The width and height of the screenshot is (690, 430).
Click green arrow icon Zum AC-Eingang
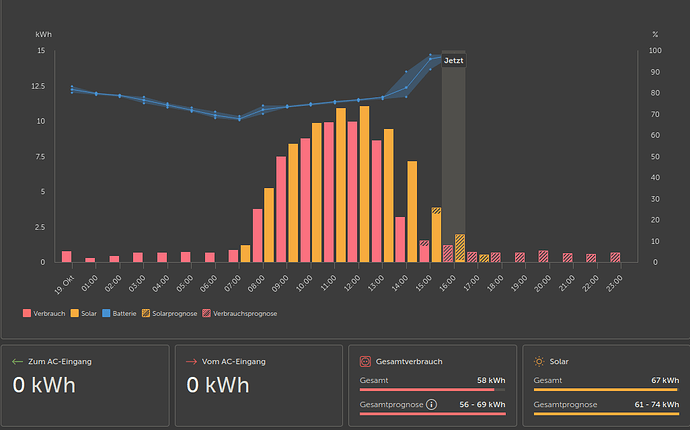(18, 361)
